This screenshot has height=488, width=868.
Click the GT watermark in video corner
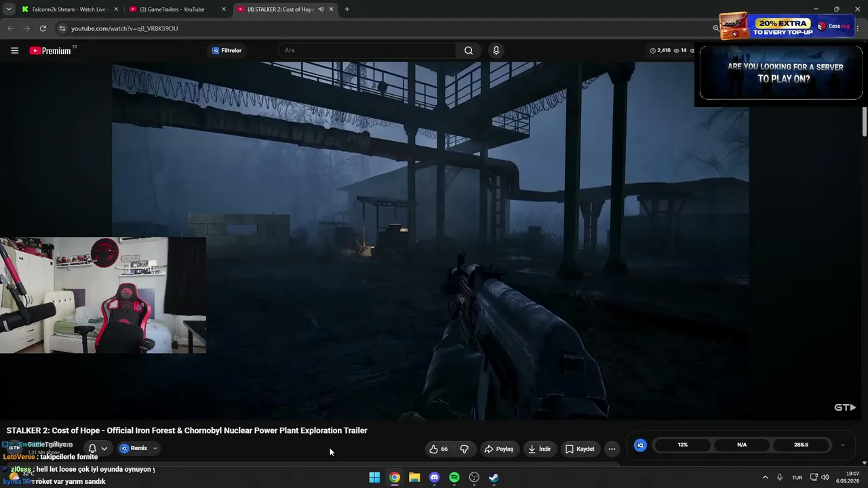[845, 407]
